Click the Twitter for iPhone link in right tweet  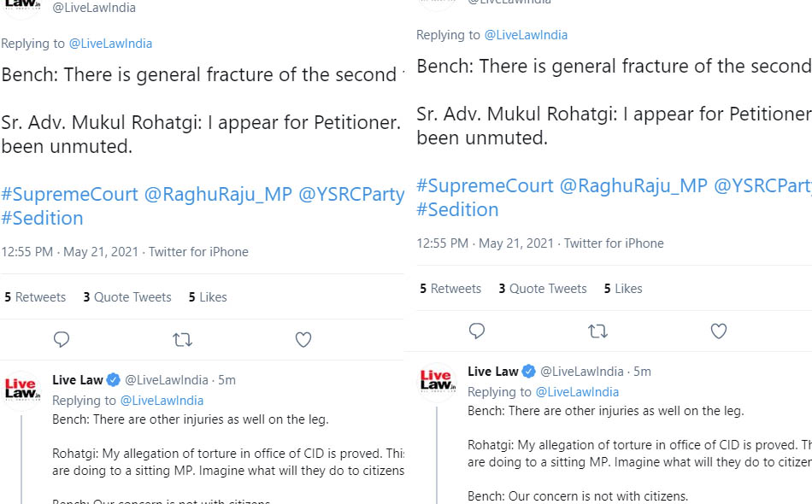pyautogui.click(x=614, y=243)
